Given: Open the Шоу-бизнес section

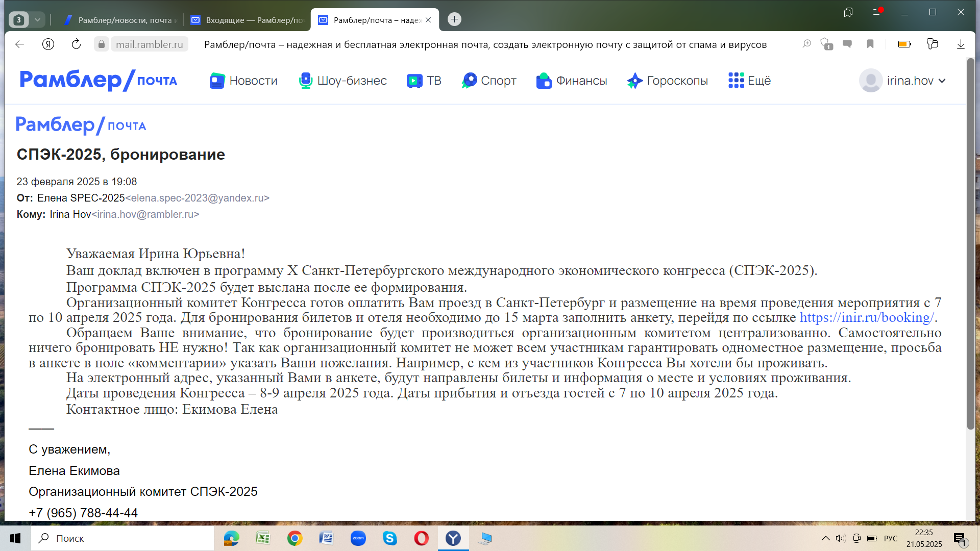Looking at the screenshot, I should click(x=342, y=81).
